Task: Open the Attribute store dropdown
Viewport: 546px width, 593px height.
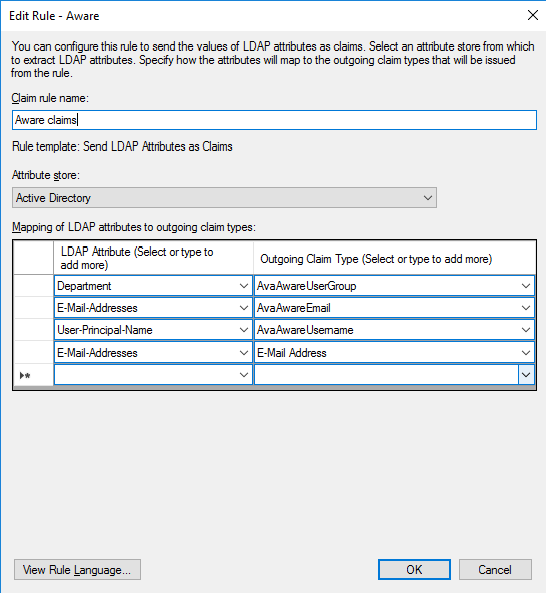Action: pos(224,197)
